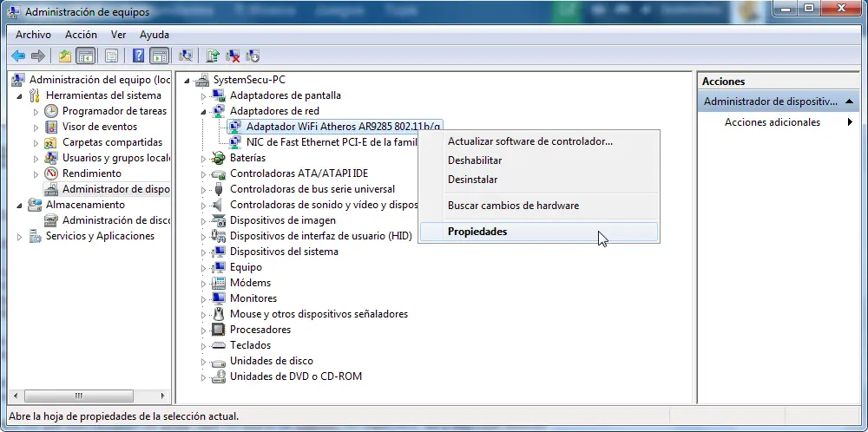Click the Dispositivos de imagen camera icon

tap(219, 220)
